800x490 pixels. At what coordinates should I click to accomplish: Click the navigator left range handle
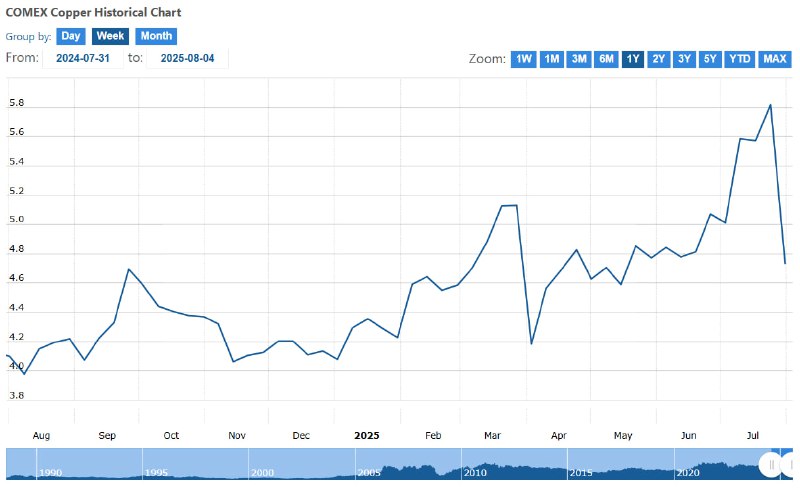tap(771, 464)
